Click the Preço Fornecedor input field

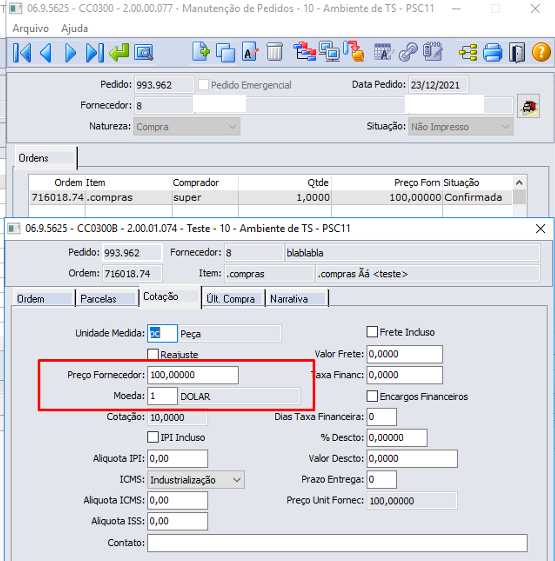[193, 375]
